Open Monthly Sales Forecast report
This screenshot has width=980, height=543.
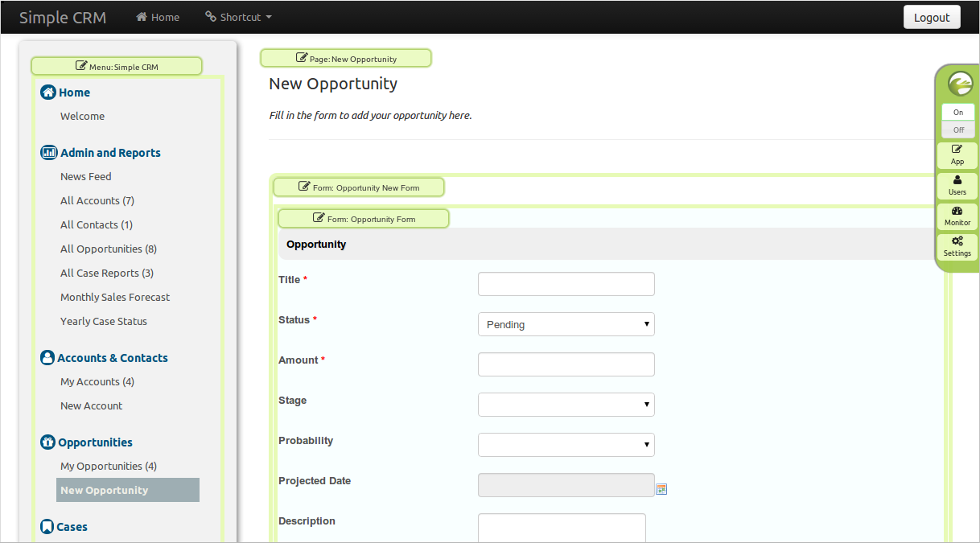115,297
